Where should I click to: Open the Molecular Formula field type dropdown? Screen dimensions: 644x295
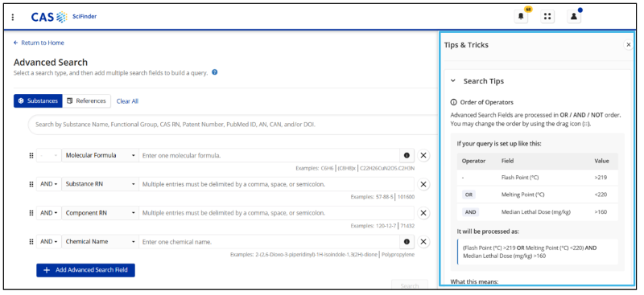click(x=100, y=155)
